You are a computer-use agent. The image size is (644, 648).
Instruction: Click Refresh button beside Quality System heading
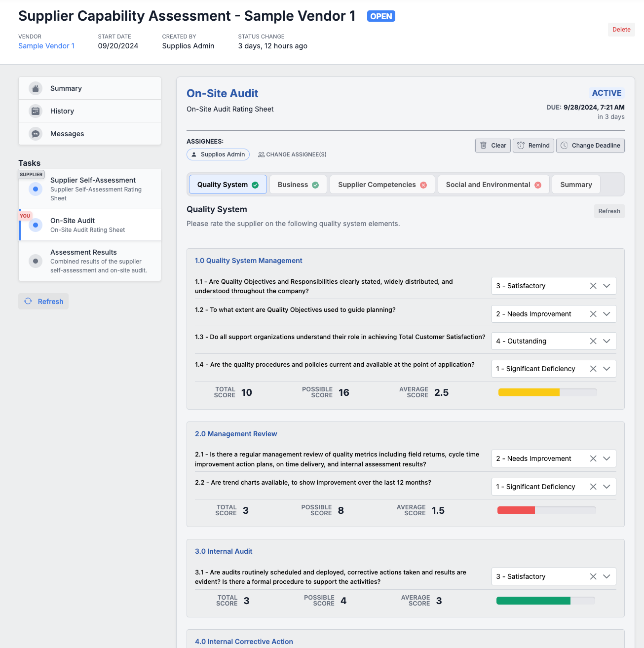[x=609, y=211]
